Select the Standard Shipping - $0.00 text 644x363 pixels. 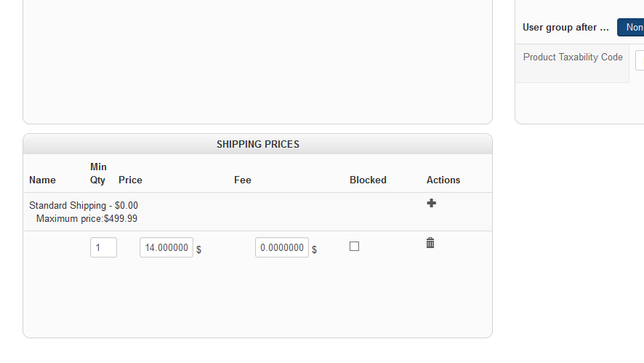tap(84, 206)
